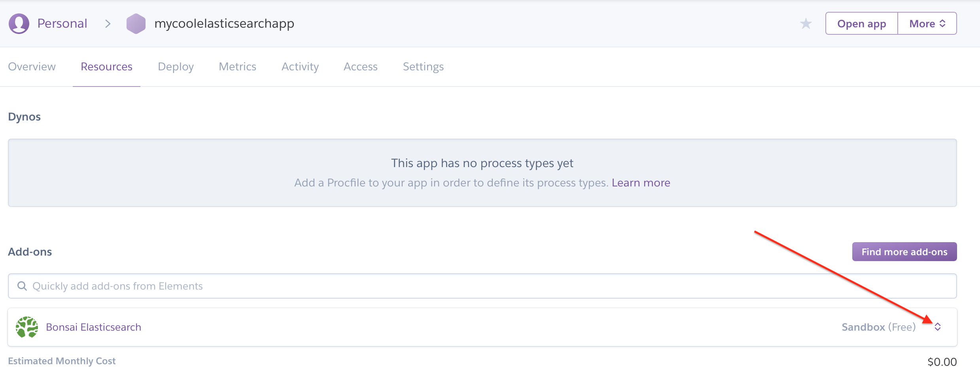Click the Bonsai Elasticsearch green logo
This screenshot has width=980, height=380.
coord(27,327)
